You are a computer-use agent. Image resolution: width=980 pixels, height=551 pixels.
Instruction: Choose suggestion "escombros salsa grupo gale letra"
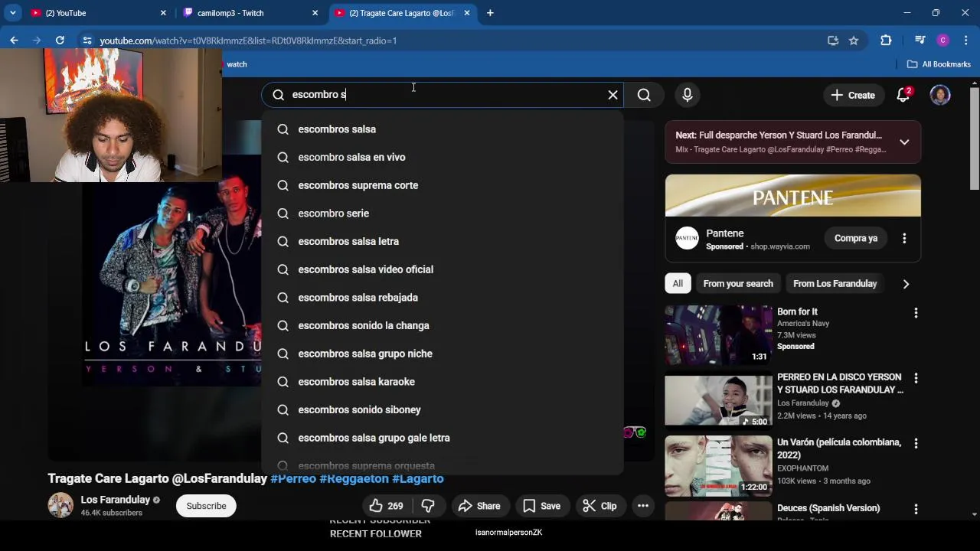[x=443, y=438]
